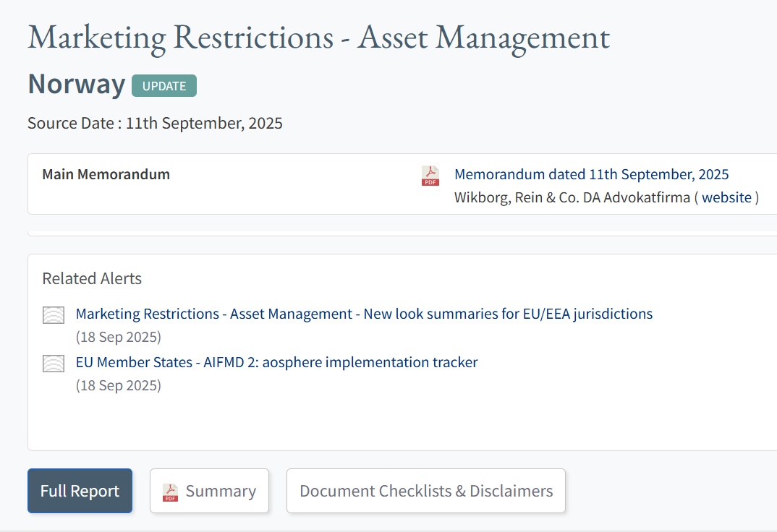Image resolution: width=777 pixels, height=532 pixels.
Task: Open Document Checklists & Disclaimers
Action: [x=425, y=491]
